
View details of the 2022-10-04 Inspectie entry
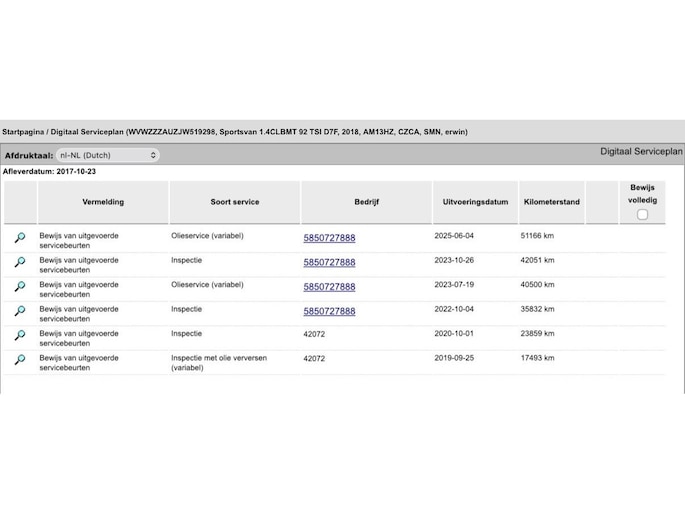pos(19,311)
